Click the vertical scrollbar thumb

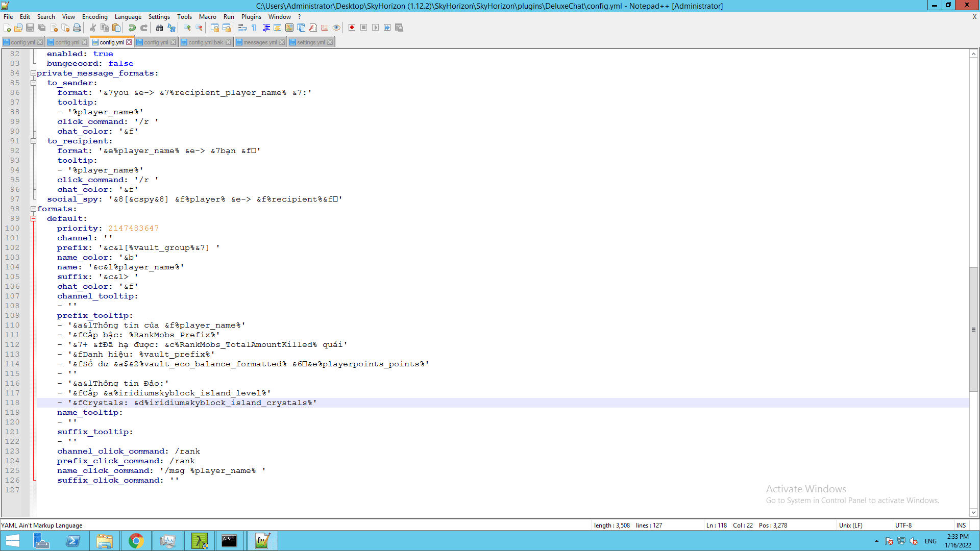(973, 329)
